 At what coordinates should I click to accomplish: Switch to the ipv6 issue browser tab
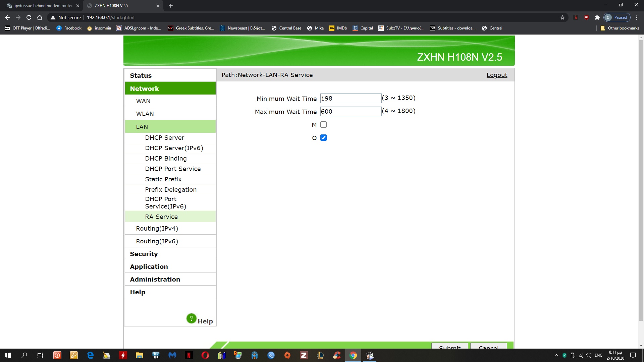tap(43, 6)
